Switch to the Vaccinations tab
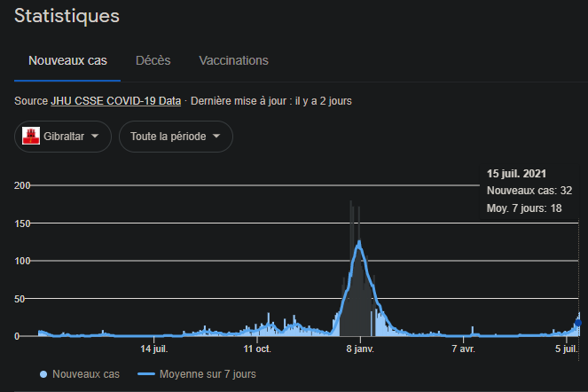This screenshot has height=392, width=588. tap(233, 61)
